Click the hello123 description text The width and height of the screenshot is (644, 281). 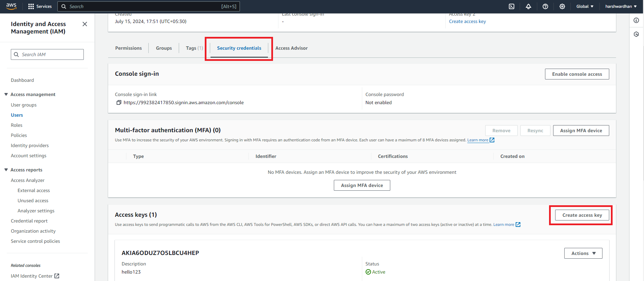pyautogui.click(x=131, y=272)
